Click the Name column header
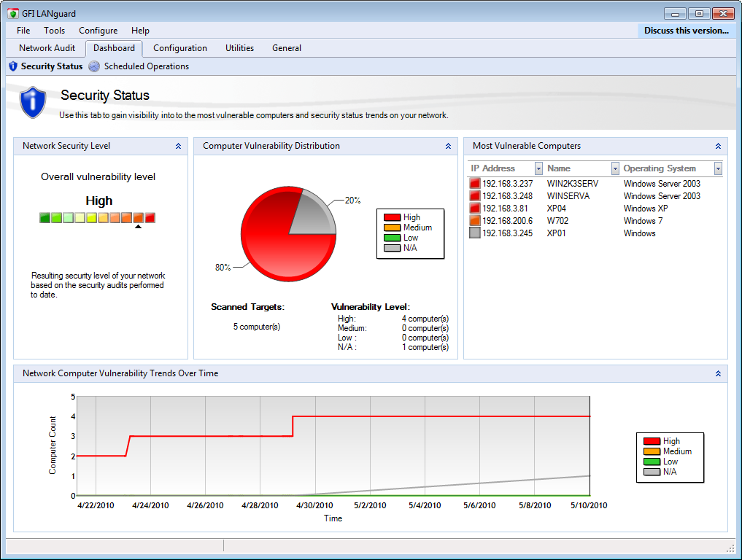742x560 pixels. (x=558, y=168)
